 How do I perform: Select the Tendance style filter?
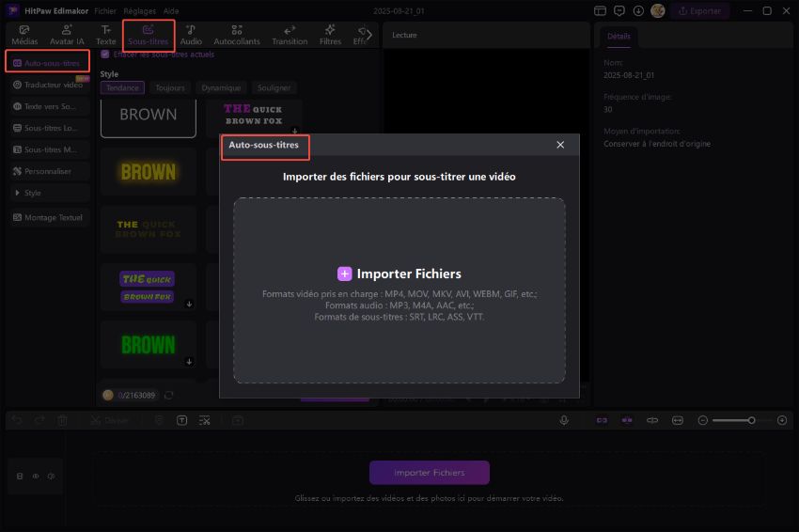(x=122, y=87)
